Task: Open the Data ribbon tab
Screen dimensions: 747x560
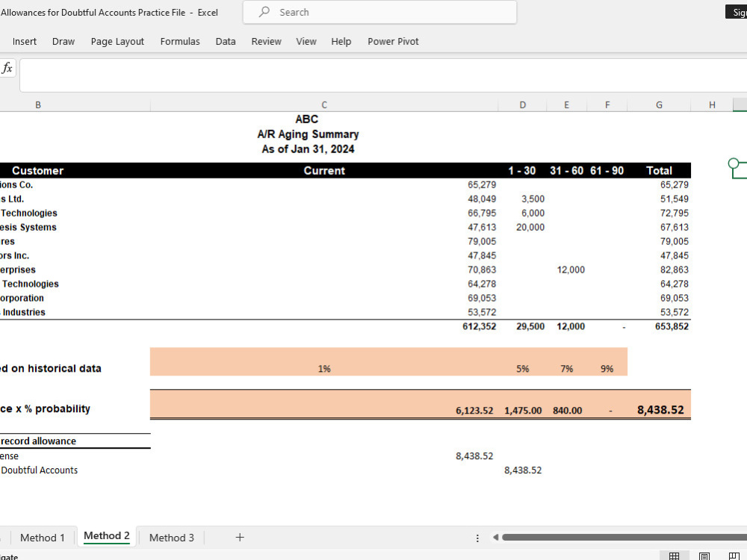Action: (226, 41)
